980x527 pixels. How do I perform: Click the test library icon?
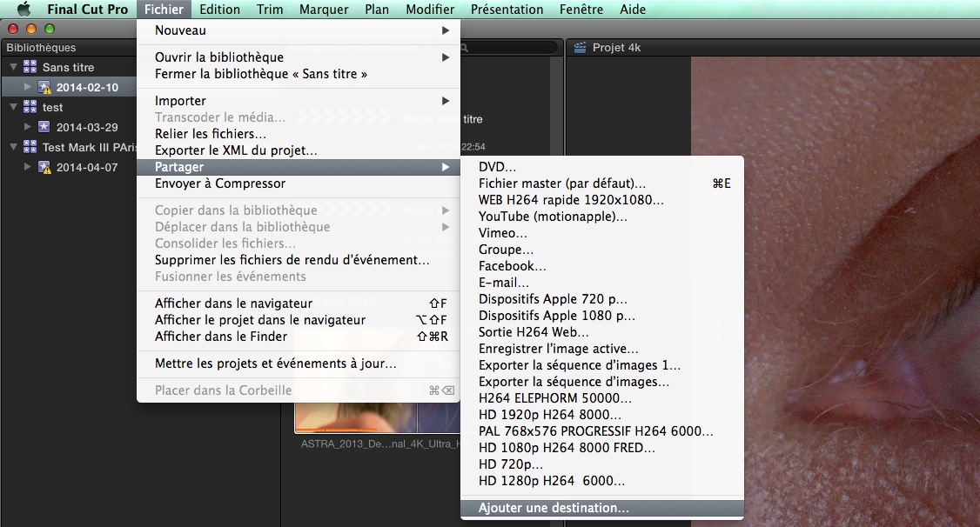tap(30, 107)
